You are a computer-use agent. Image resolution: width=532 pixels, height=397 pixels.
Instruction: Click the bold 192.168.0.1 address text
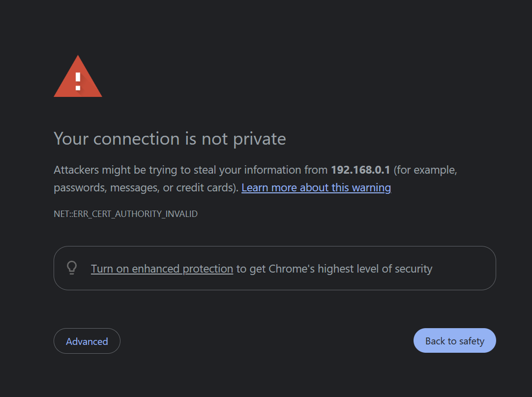point(361,170)
